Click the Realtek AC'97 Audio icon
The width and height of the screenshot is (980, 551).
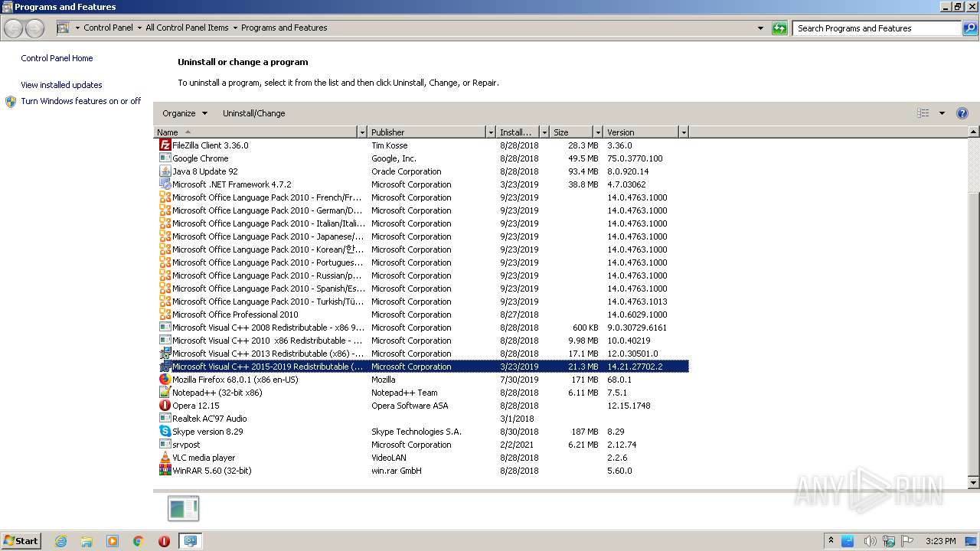(x=165, y=419)
